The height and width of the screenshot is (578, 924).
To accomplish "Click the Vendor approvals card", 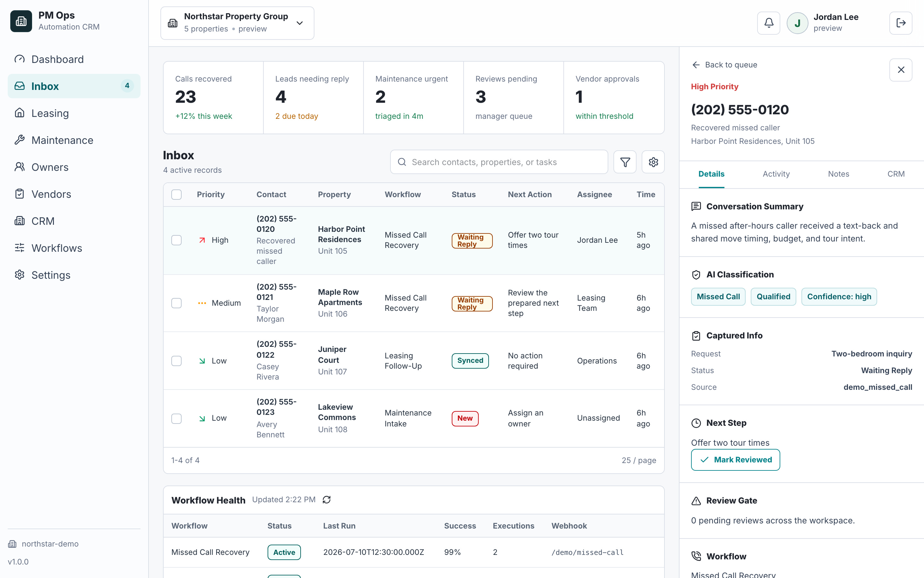I will point(614,98).
